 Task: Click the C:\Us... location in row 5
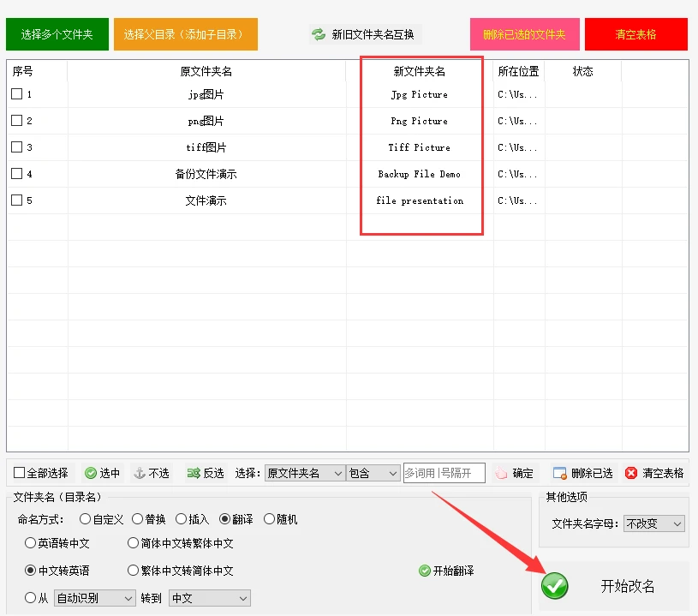tap(517, 200)
